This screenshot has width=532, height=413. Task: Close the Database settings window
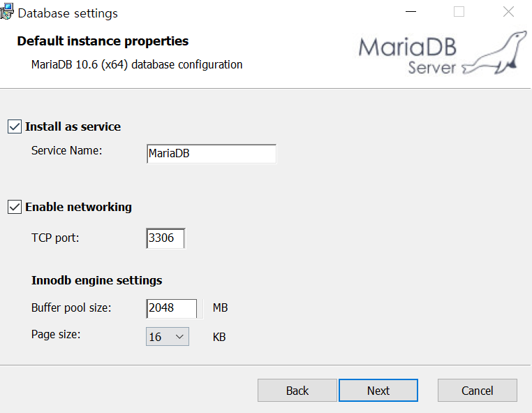click(x=508, y=12)
